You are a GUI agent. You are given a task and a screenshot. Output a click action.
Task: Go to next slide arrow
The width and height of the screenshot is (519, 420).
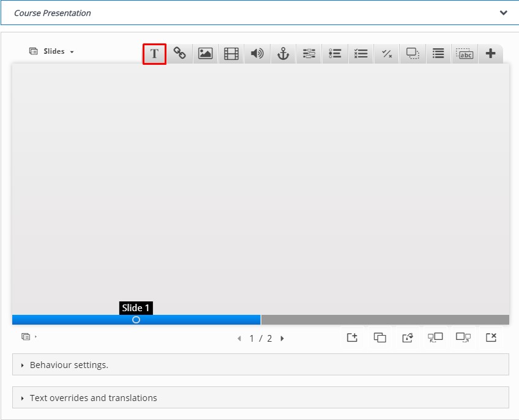click(282, 338)
